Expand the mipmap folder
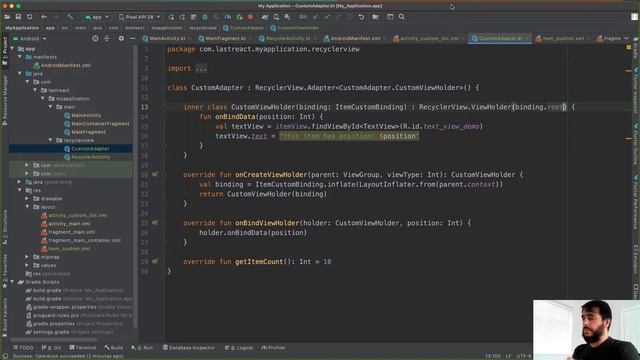Viewport: 640px width, 360px height. (27, 257)
